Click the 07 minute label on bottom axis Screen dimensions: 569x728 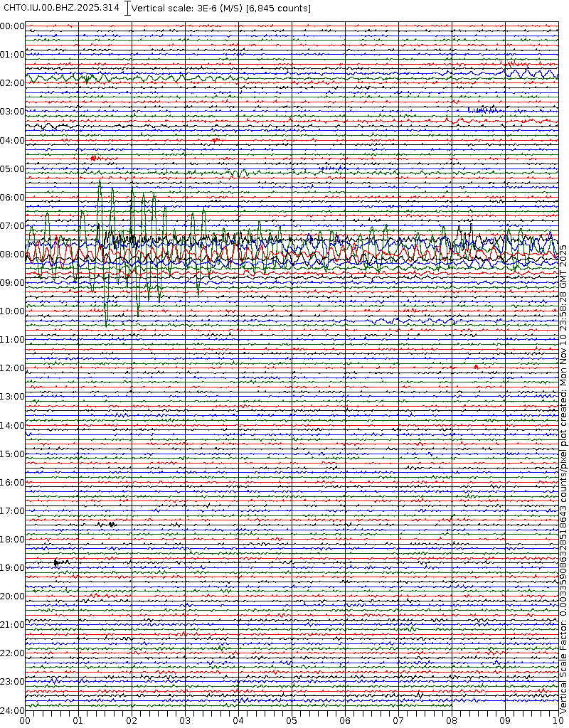398,720
